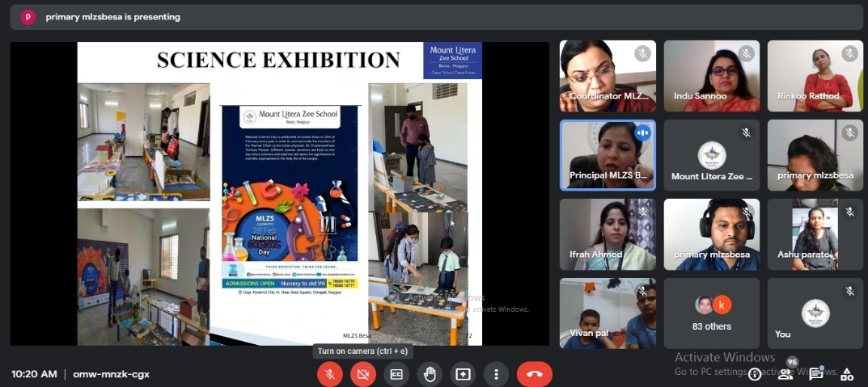Open the three-dot more options menu
Image resolution: width=868 pixels, height=387 pixels.
496,374
